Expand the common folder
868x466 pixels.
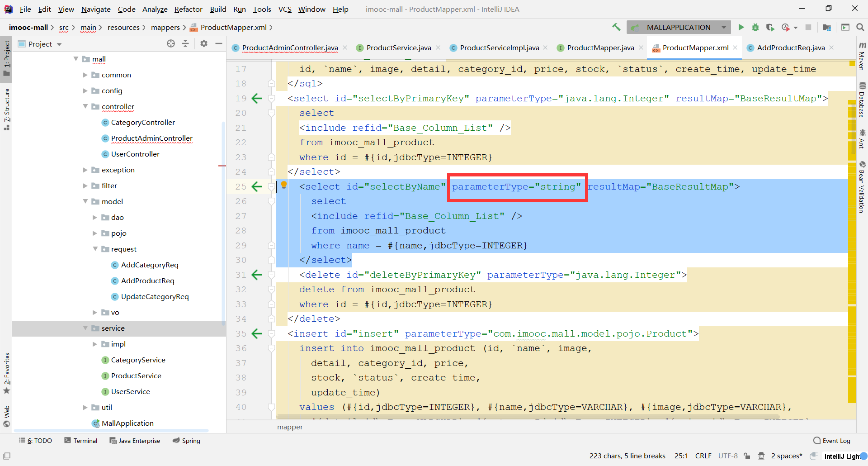pyautogui.click(x=85, y=75)
